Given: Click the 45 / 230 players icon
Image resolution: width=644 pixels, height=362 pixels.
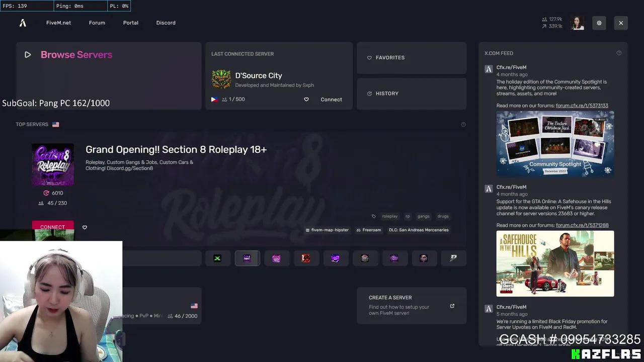Looking at the screenshot, I should tap(41, 203).
